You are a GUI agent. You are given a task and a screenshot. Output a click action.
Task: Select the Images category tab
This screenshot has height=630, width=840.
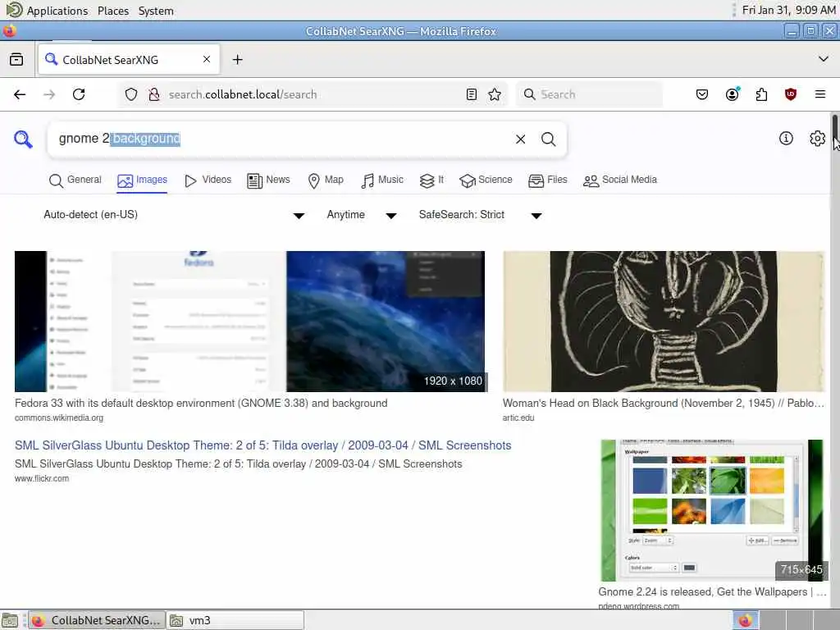coord(142,180)
